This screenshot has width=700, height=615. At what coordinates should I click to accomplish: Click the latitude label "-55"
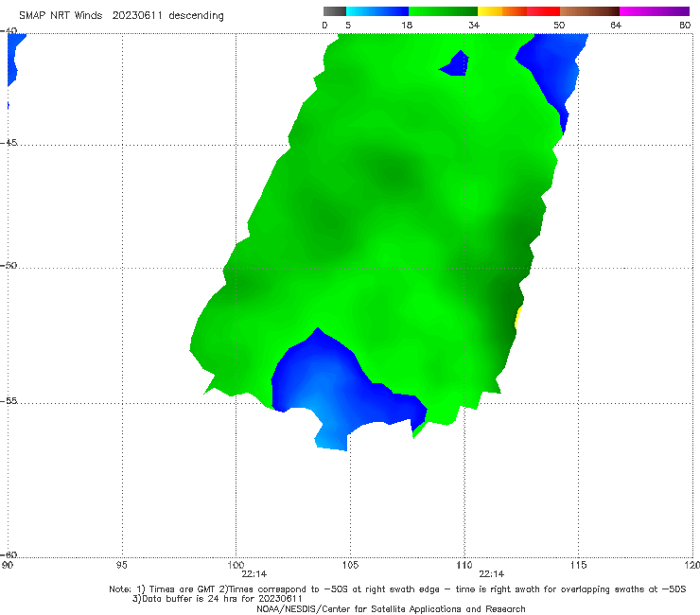9,400
